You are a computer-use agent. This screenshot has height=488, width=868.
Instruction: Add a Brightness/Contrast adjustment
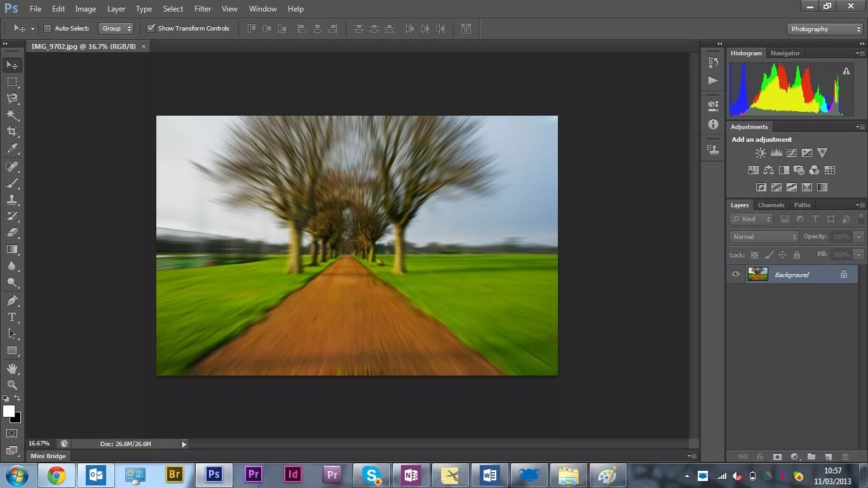[761, 153]
